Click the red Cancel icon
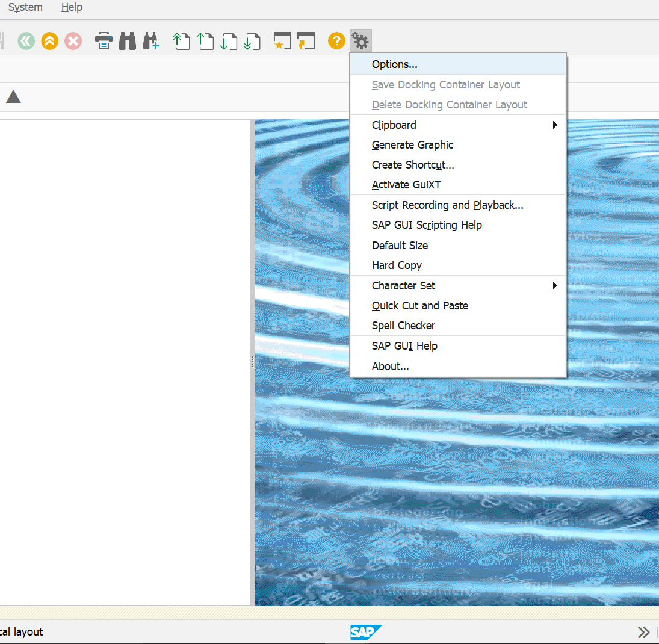This screenshot has height=644, width=659. coord(73,41)
